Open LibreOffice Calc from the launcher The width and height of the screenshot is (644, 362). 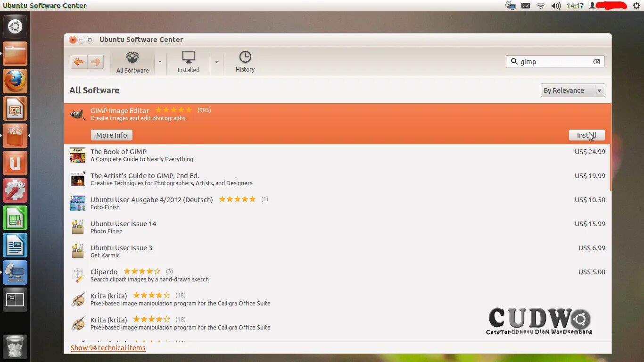tap(15, 218)
